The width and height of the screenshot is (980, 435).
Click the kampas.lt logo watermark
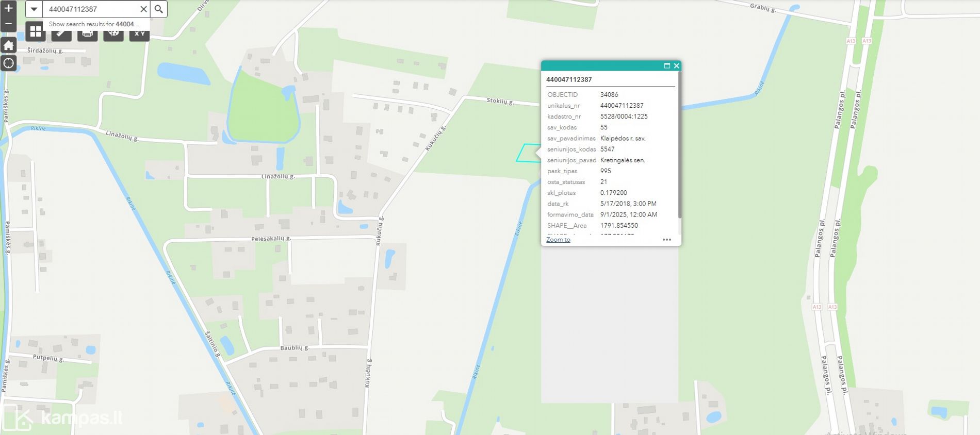[x=62, y=417]
